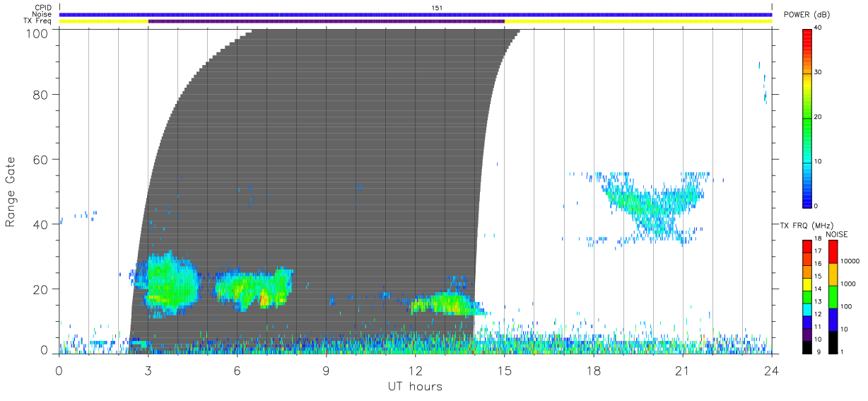Click the 3 tick on UT hours axis

coord(148,370)
